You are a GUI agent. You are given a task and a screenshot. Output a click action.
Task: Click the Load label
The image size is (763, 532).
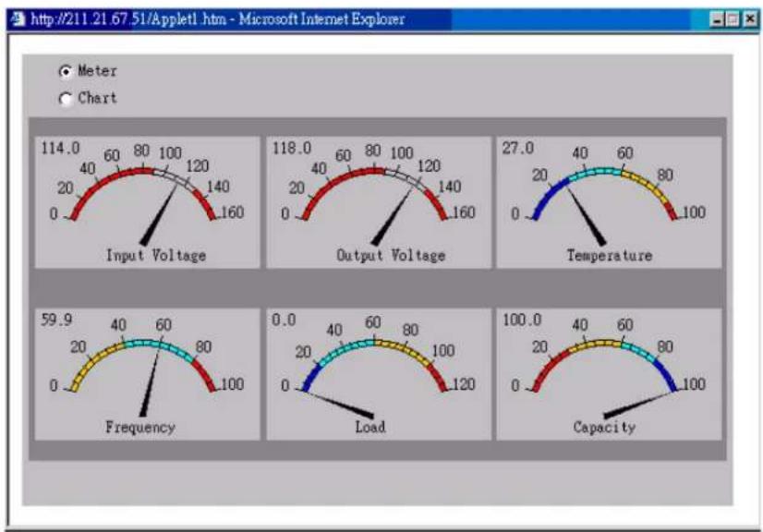[370, 427]
